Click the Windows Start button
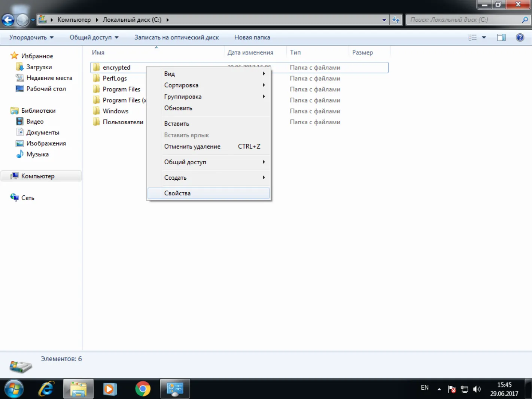The height and width of the screenshot is (399, 532). 14,389
